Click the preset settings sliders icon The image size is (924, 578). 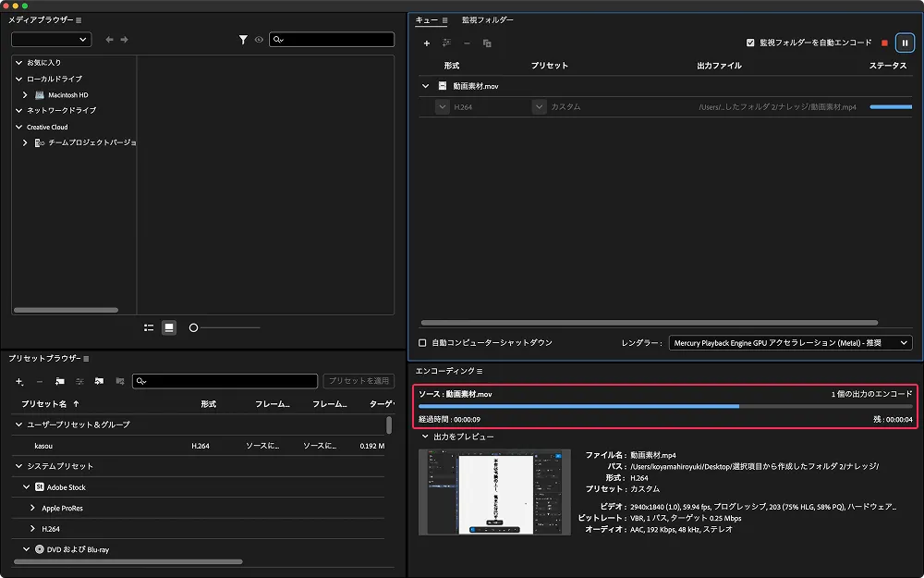point(79,382)
